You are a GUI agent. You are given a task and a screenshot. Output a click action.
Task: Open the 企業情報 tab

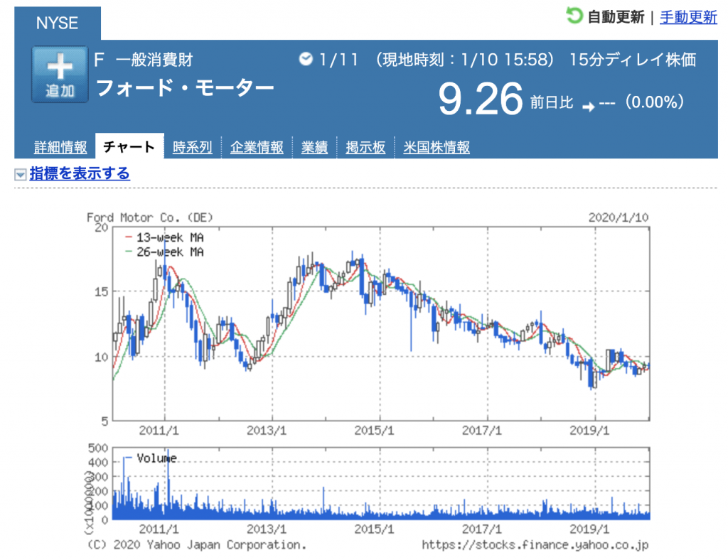tap(257, 147)
